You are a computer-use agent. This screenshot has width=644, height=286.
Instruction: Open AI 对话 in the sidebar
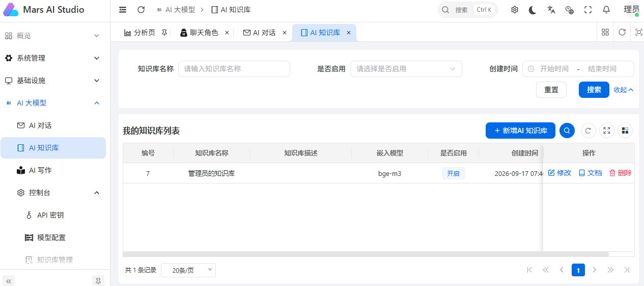(x=53, y=125)
